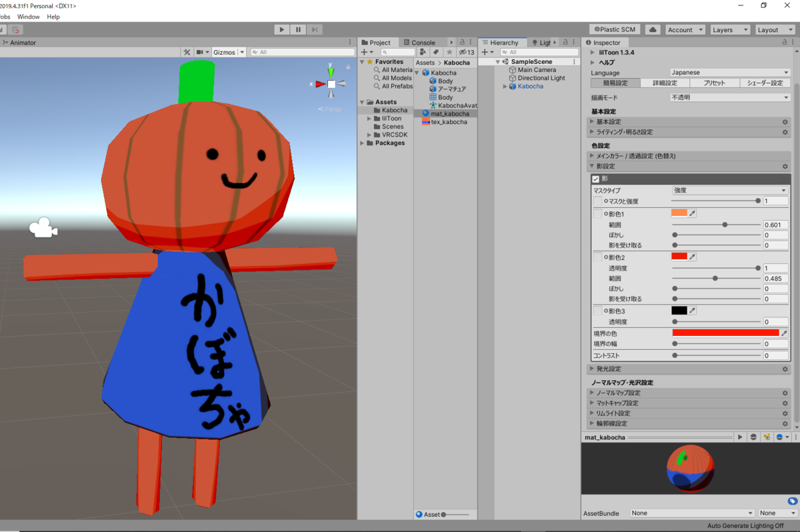Click the 影色1 color swatch

[679, 213]
